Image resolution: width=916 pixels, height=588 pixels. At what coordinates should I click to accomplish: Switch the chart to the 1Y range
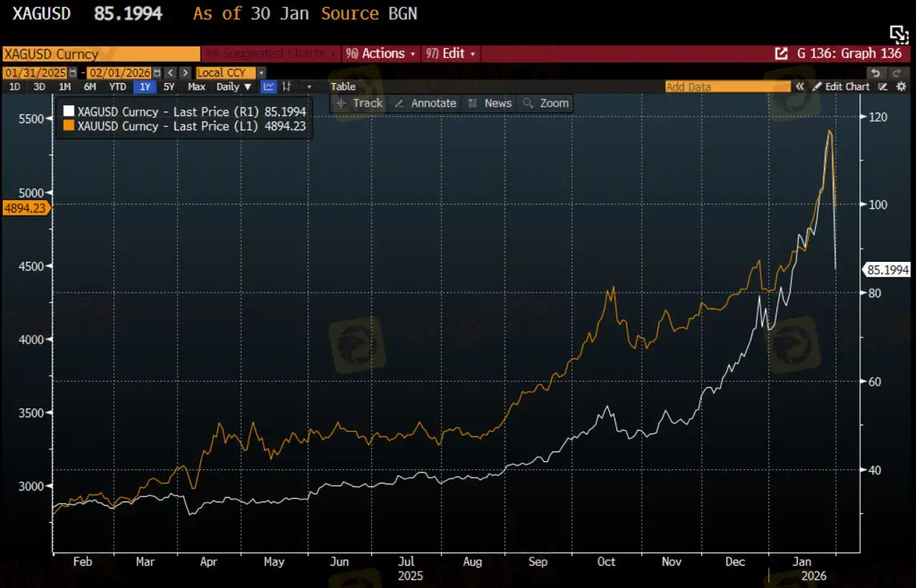click(x=145, y=87)
